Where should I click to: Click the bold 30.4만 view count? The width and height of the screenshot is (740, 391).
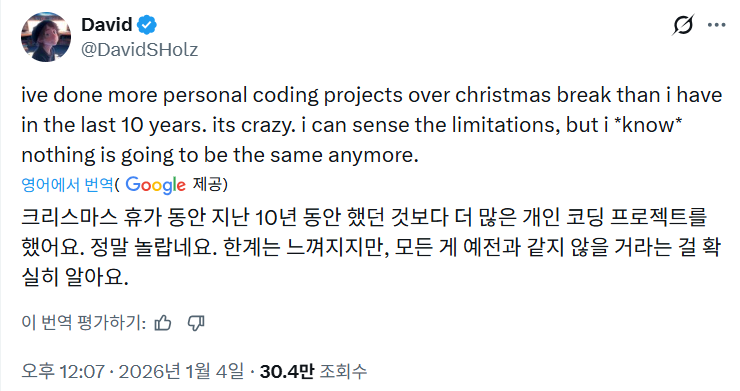[x=286, y=372]
